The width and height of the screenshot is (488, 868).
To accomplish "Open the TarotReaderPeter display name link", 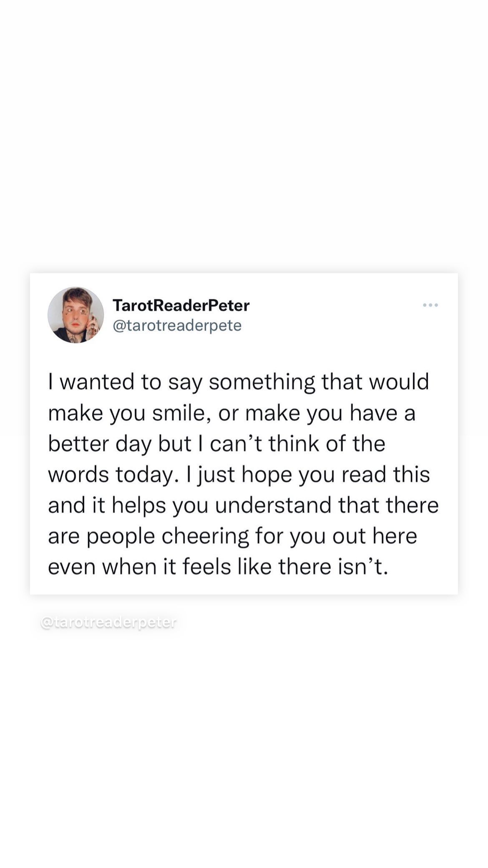I will coord(181,305).
